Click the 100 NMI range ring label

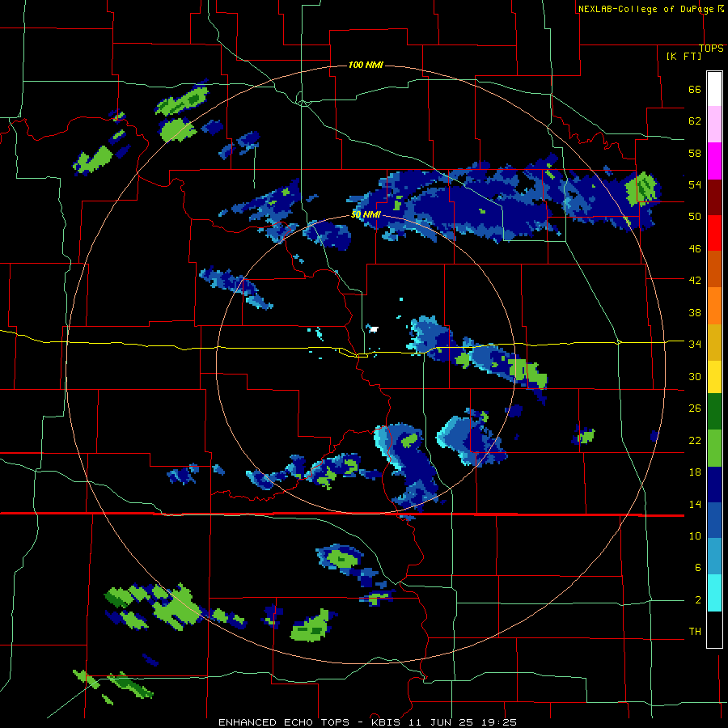366,65
